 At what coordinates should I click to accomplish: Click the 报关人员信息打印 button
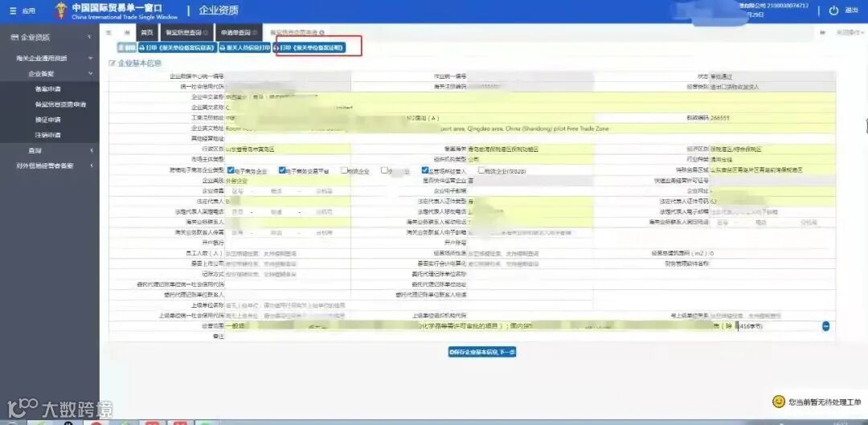(x=244, y=48)
